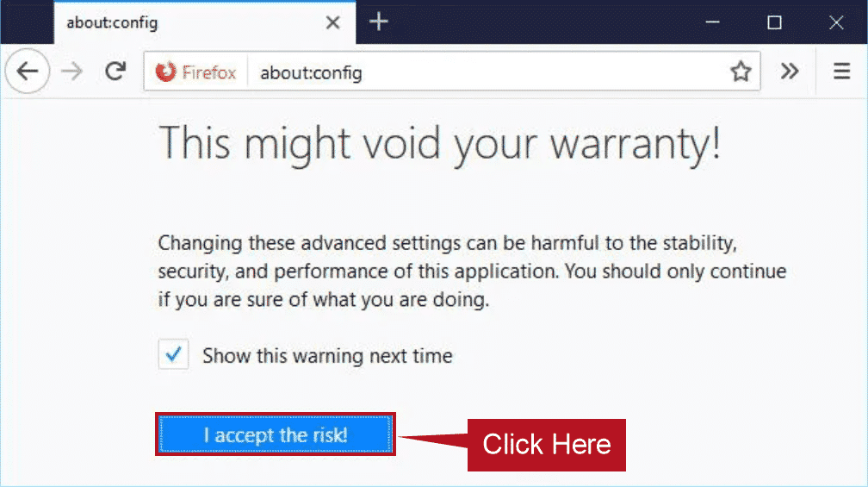Click I accept the risk! button
Image resolution: width=868 pixels, height=487 pixels.
[276, 434]
